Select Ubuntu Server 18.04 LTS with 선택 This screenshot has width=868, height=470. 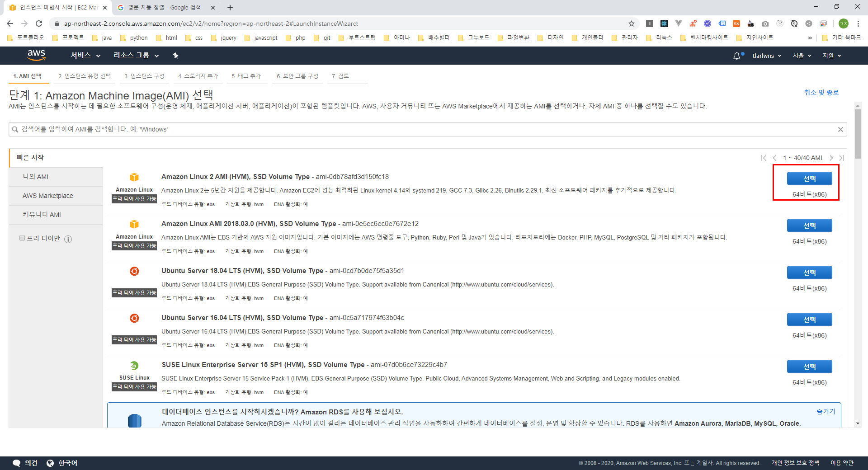(809, 273)
